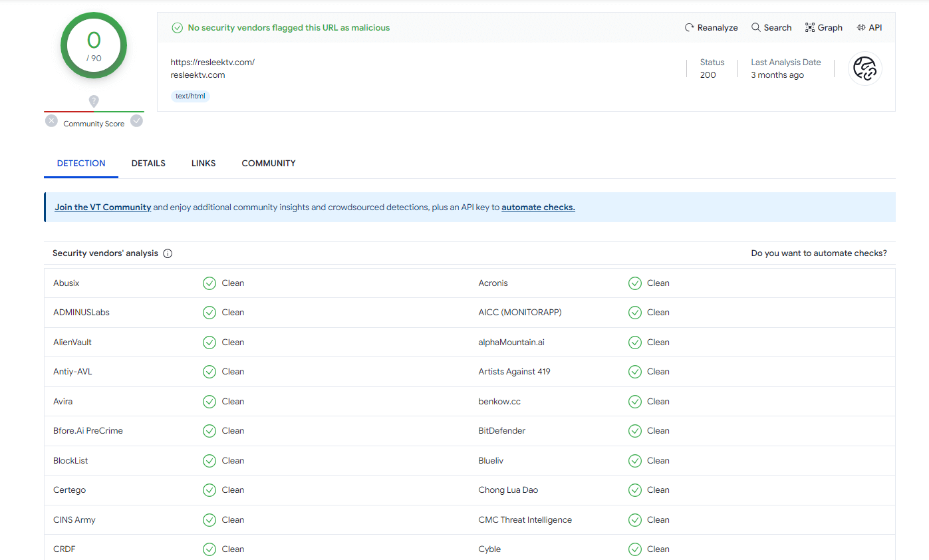Viewport: 929px width, 560px height.
Task: Click the community score question-mark marker
Action: (x=94, y=101)
